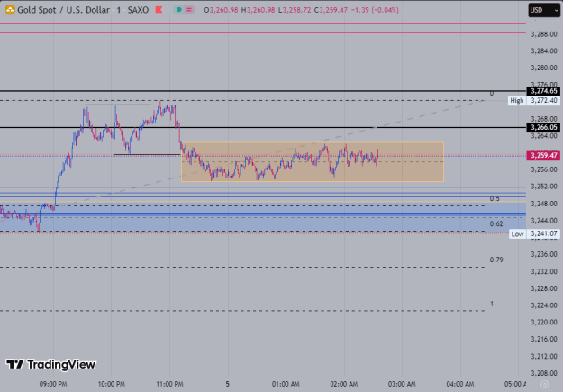Click the SAXO broker label
The image size is (563, 392).
(x=138, y=10)
